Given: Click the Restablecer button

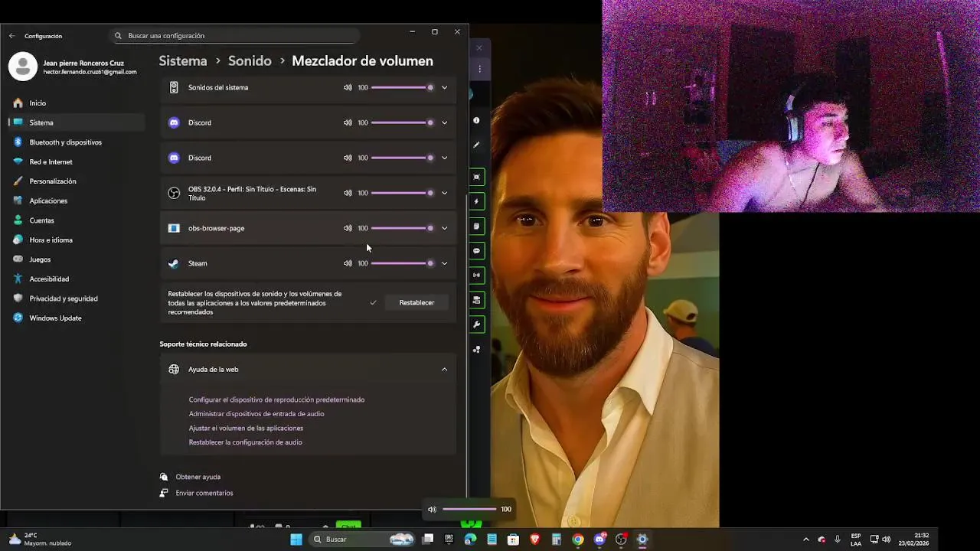Looking at the screenshot, I should click(x=416, y=302).
